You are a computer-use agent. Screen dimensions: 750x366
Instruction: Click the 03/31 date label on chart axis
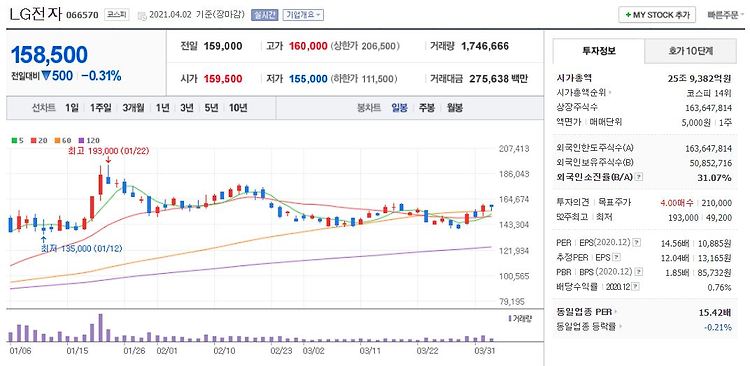(485, 350)
